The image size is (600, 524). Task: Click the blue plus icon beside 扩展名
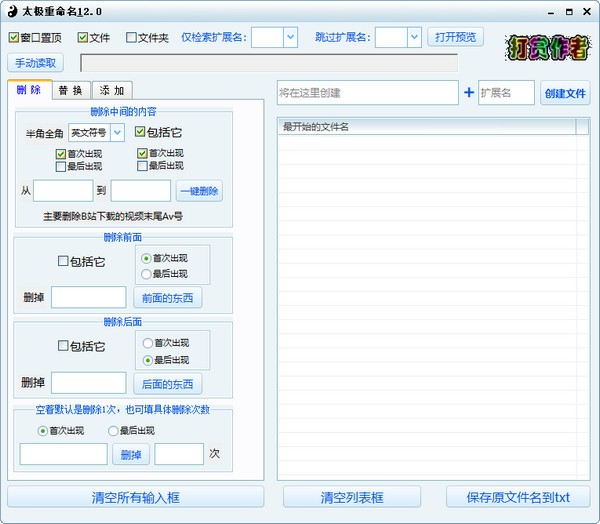pos(468,93)
